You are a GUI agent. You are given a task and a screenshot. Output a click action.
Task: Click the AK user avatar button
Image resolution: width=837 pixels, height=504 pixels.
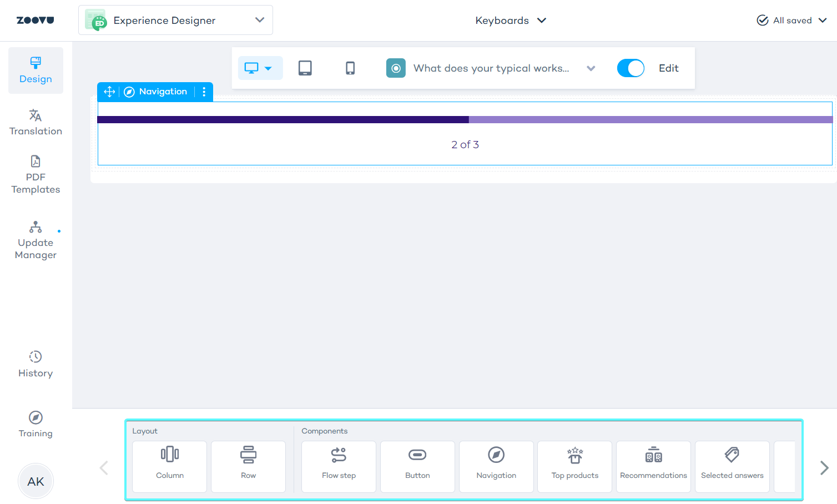click(36, 481)
